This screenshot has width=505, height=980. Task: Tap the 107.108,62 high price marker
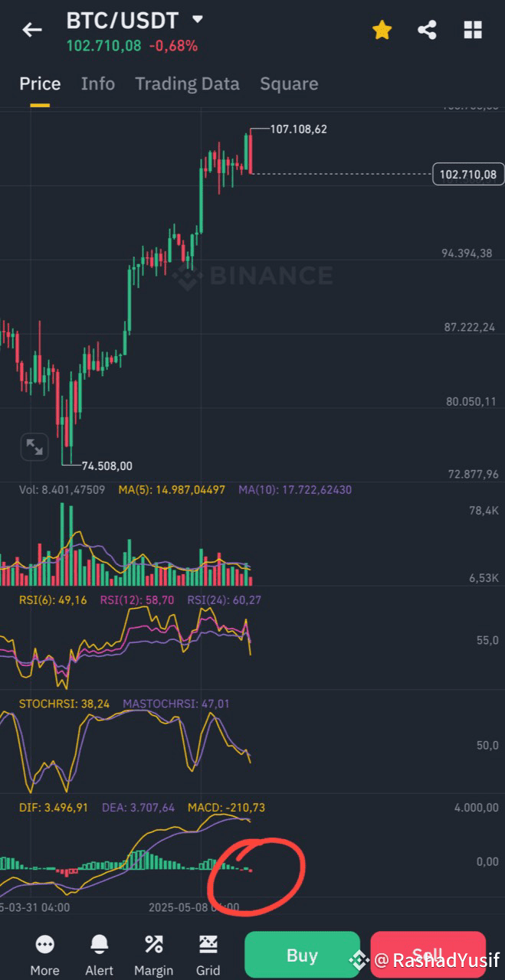[x=300, y=129]
